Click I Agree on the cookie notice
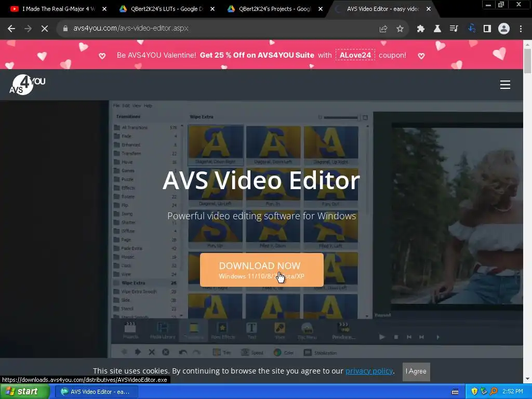This screenshot has width=532, height=399. tap(416, 371)
